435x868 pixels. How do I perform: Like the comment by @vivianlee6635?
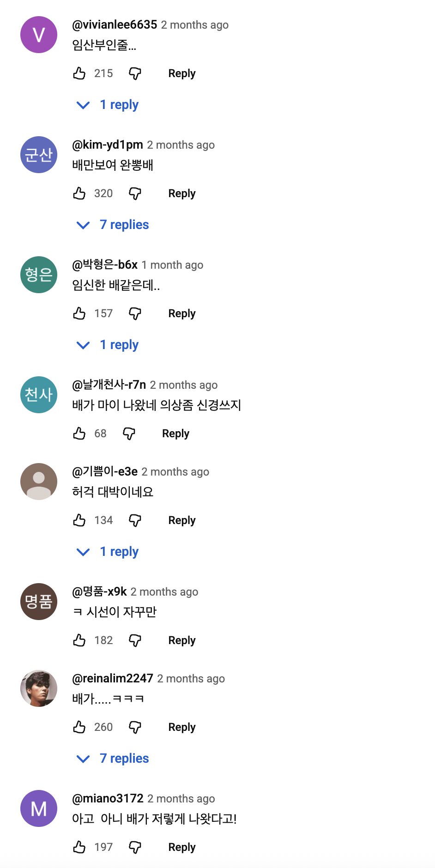coord(79,73)
